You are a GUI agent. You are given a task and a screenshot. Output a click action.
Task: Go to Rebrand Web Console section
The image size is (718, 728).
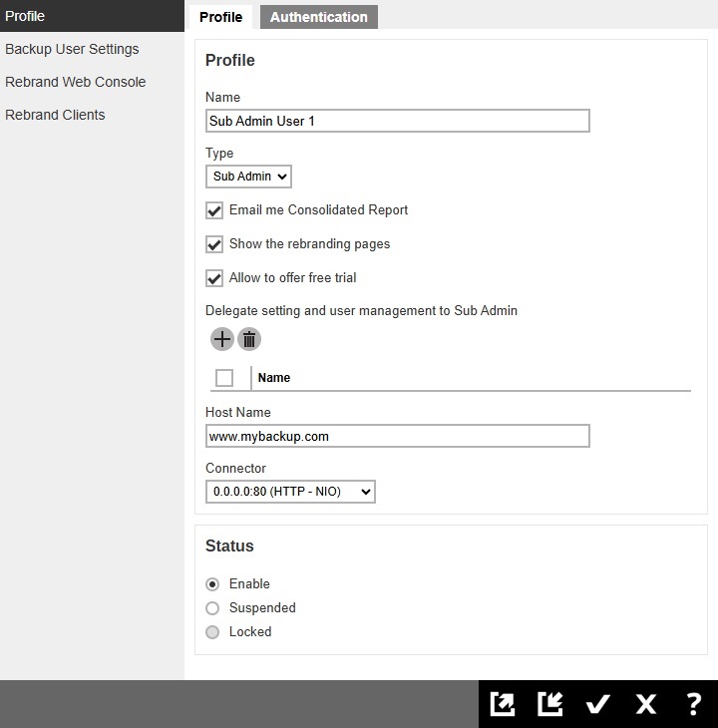76,82
